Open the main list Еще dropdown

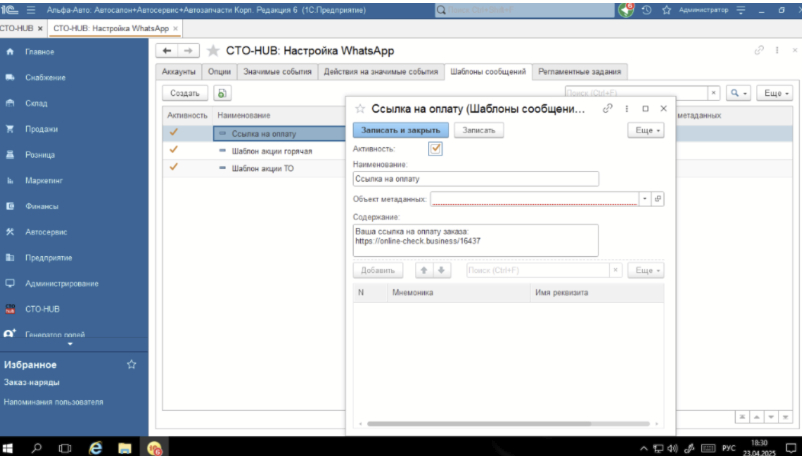[x=775, y=93]
